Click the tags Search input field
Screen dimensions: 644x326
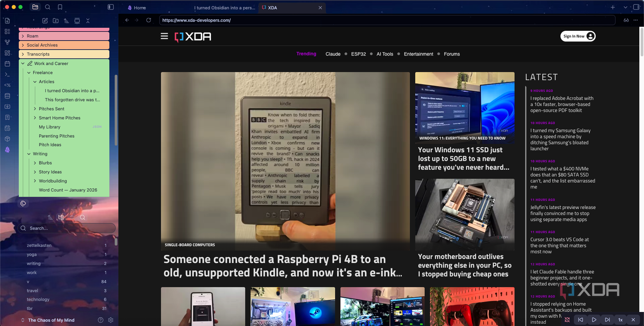67,228
